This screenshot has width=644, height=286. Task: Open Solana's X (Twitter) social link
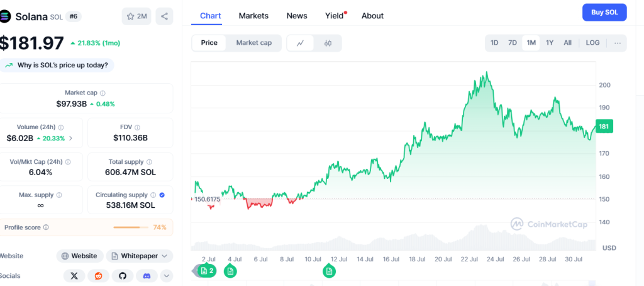[x=74, y=276]
